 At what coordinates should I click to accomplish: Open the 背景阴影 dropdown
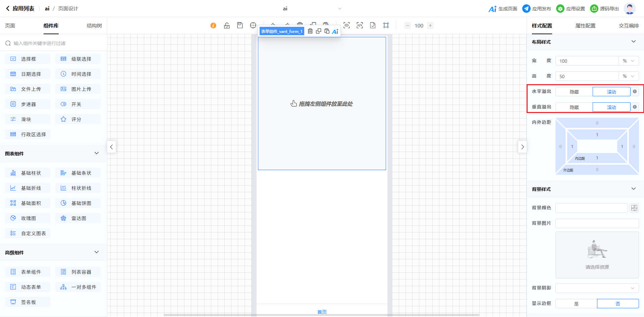click(x=597, y=288)
